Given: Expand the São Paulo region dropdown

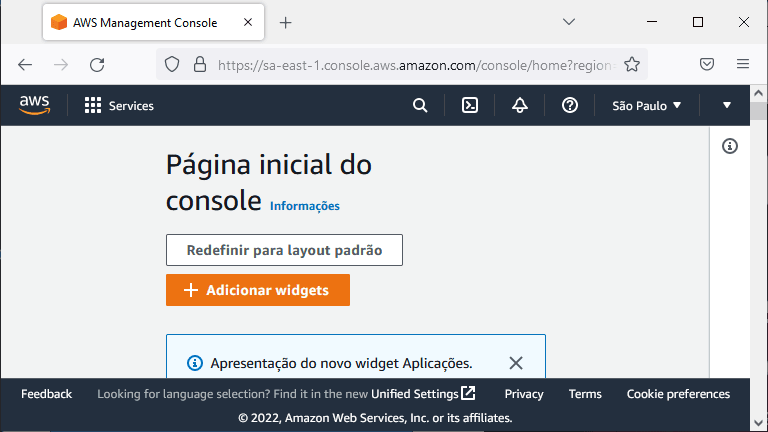Looking at the screenshot, I should pyautogui.click(x=647, y=106).
